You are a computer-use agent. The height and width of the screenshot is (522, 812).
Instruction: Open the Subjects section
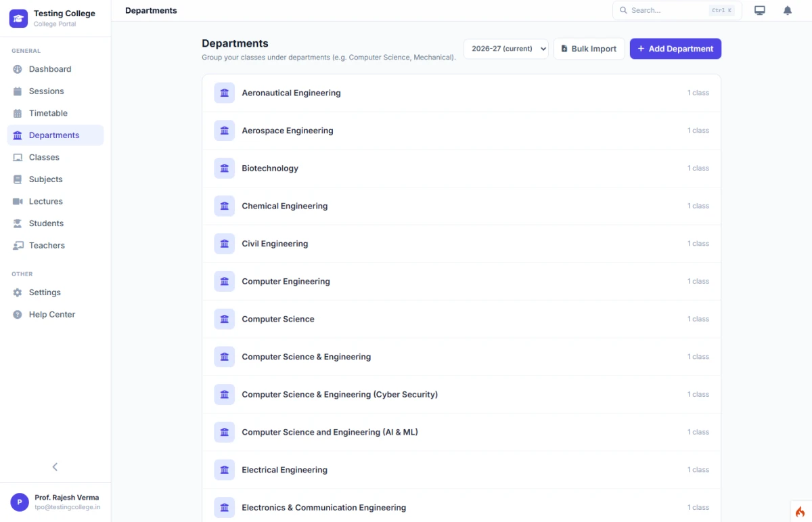click(x=55, y=179)
